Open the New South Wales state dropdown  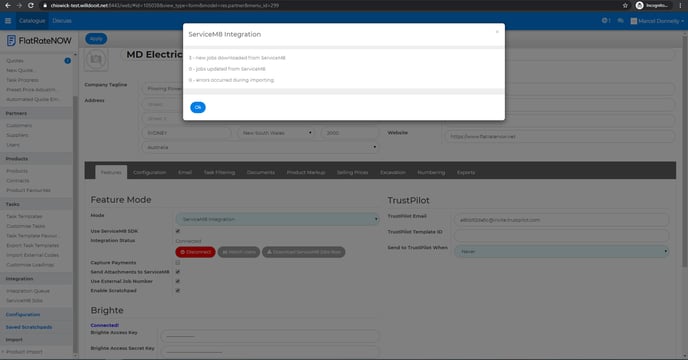(276, 133)
